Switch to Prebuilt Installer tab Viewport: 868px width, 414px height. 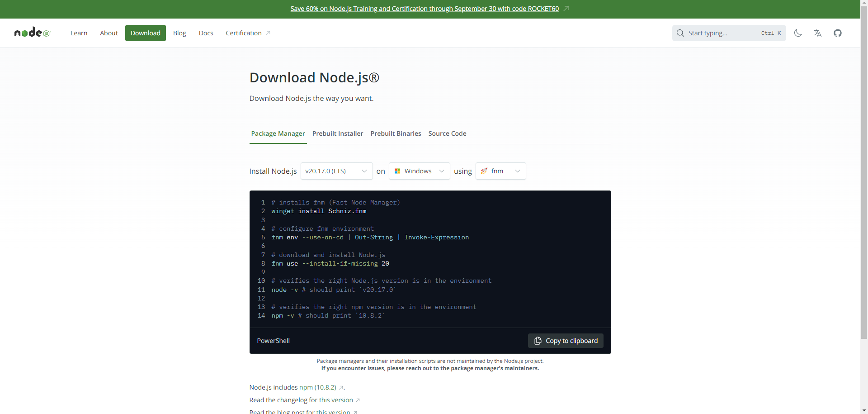[x=338, y=133]
